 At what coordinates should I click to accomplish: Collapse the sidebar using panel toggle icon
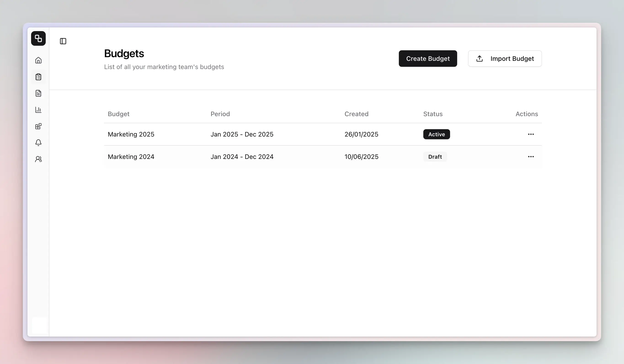pos(63,41)
